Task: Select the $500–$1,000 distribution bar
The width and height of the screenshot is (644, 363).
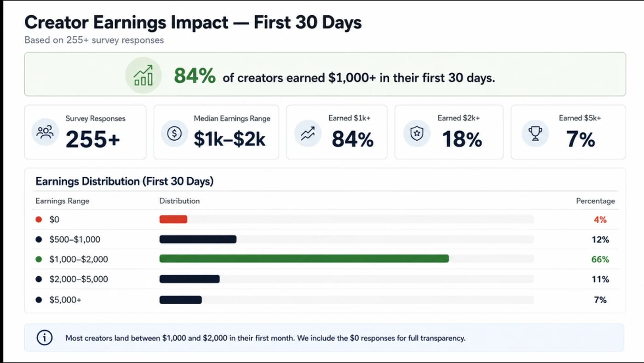Action: coord(198,239)
